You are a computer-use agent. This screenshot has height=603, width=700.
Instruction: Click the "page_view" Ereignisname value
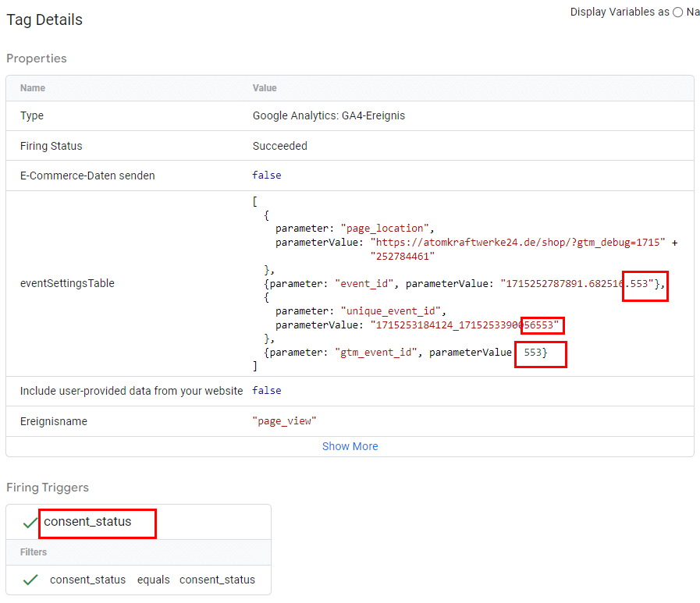click(284, 421)
